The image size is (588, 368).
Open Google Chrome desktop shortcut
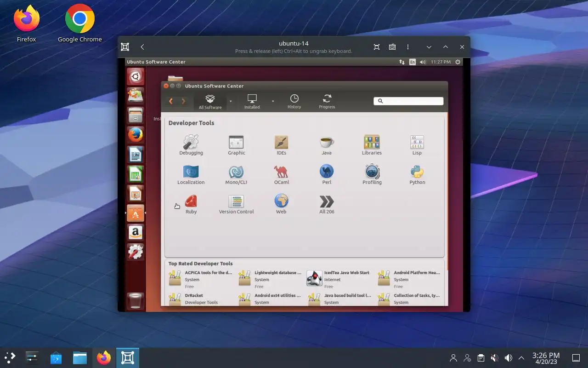pos(80,24)
